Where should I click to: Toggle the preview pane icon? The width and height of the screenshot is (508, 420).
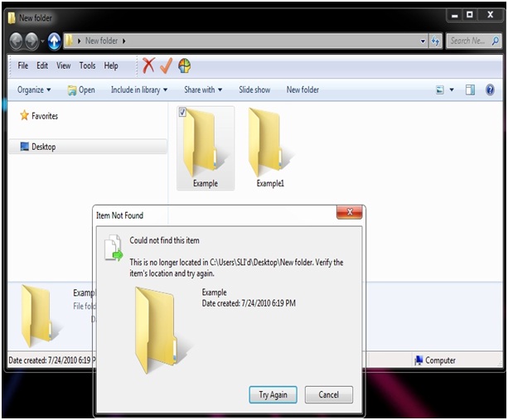[470, 89]
